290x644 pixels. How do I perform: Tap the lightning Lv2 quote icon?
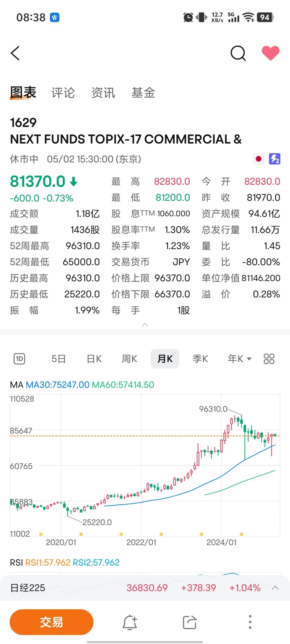[275, 159]
